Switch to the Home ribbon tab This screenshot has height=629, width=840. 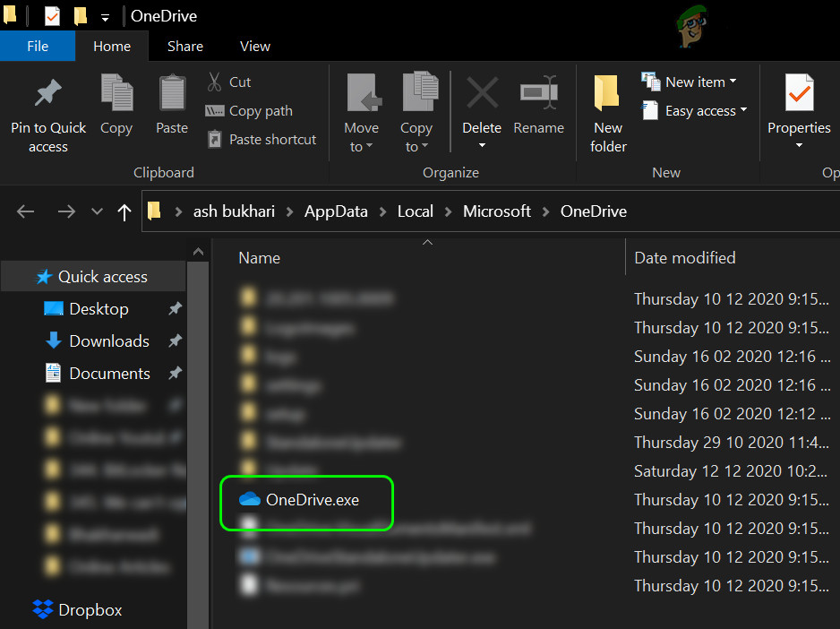click(112, 46)
